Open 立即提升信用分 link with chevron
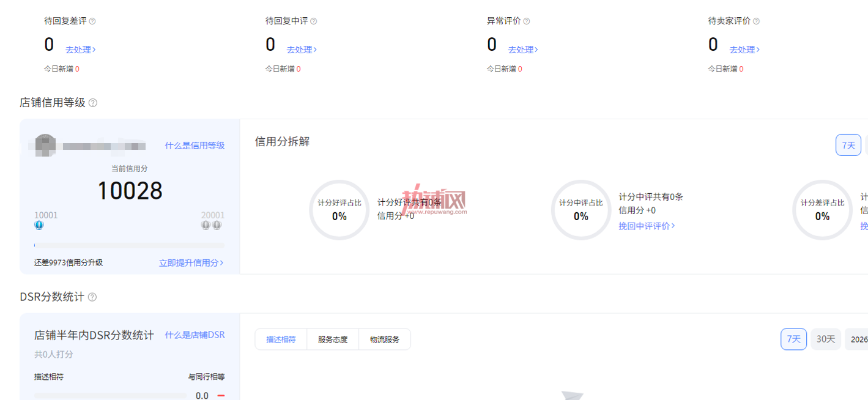The height and width of the screenshot is (400, 868). pyautogui.click(x=191, y=262)
